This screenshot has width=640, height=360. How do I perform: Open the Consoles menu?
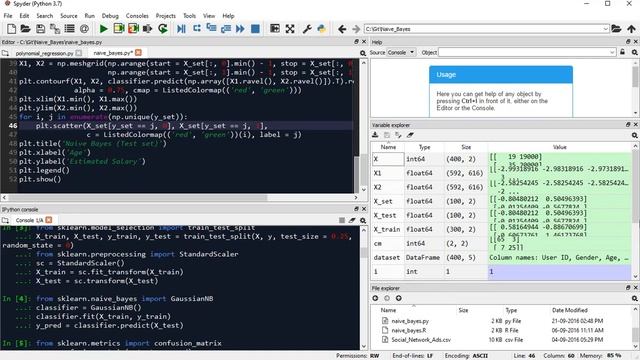(x=137, y=16)
